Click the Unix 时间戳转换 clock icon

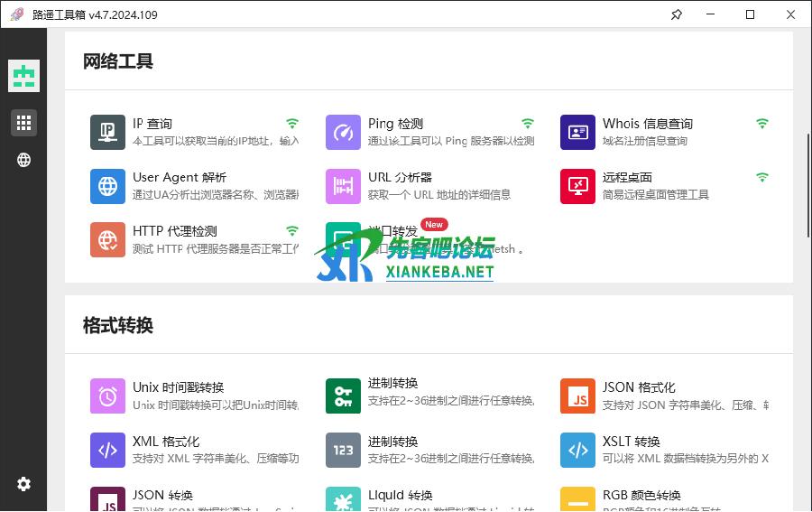(x=107, y=396)
